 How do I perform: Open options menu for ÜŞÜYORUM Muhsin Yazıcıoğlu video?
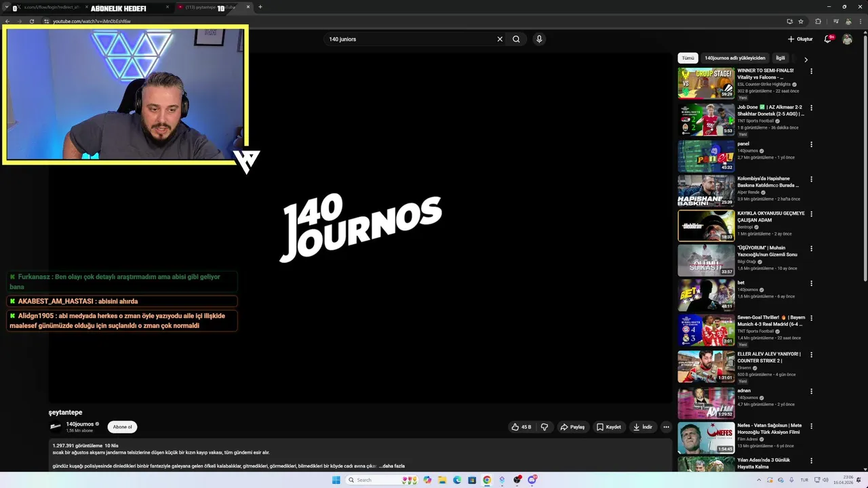point(811,249)
